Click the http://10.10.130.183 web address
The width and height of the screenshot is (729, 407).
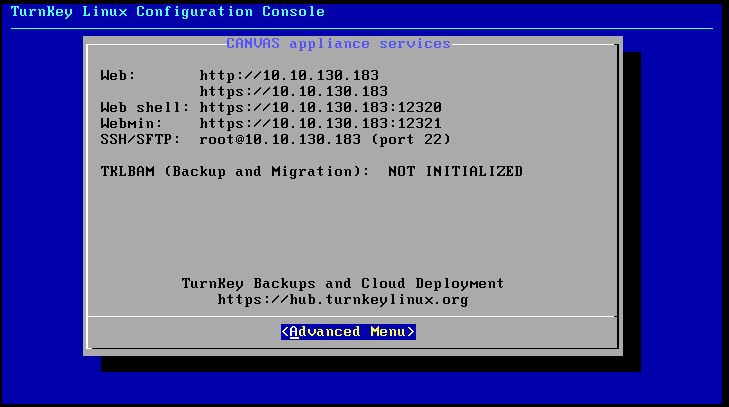(289, 75)
